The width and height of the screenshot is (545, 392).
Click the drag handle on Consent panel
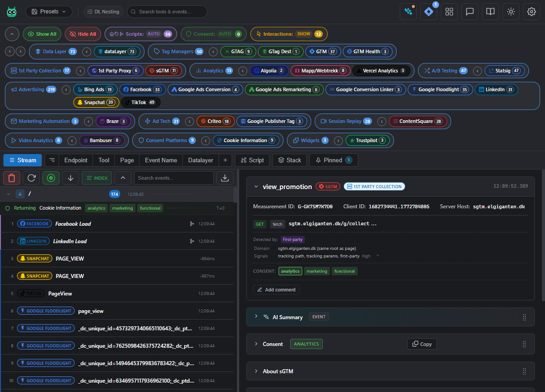(524, 344)
